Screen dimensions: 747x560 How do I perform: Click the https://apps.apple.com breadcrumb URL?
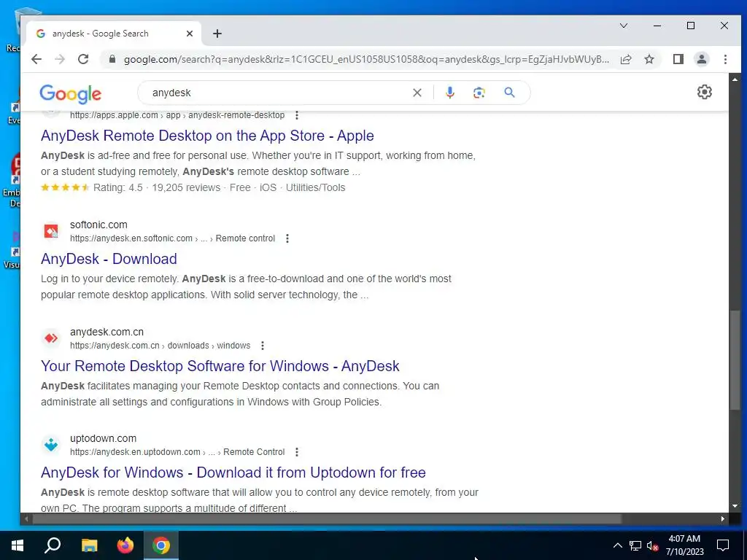(177, 115)
